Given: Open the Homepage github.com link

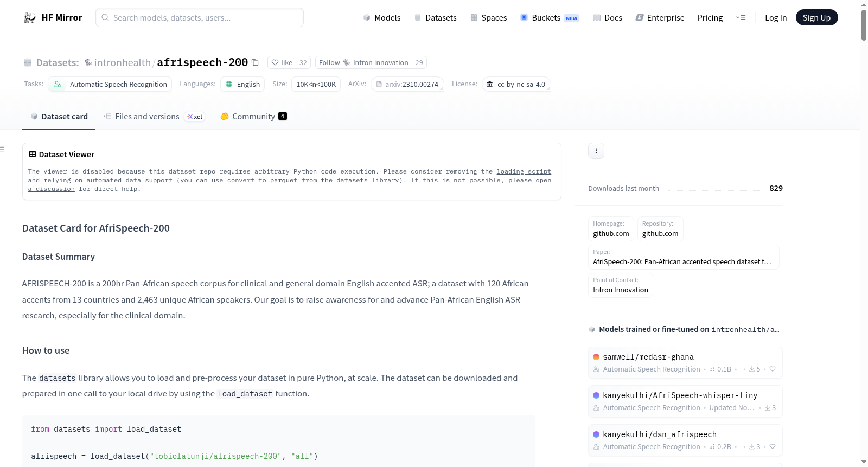Looking at the screenshot, I should click(611, 228).
